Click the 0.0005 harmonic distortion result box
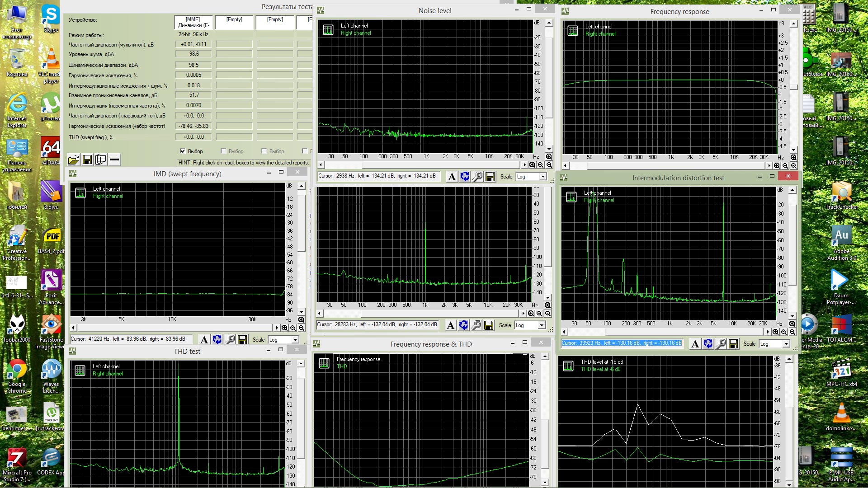Viewport: 868px width, 488px height. click(193, 75)
